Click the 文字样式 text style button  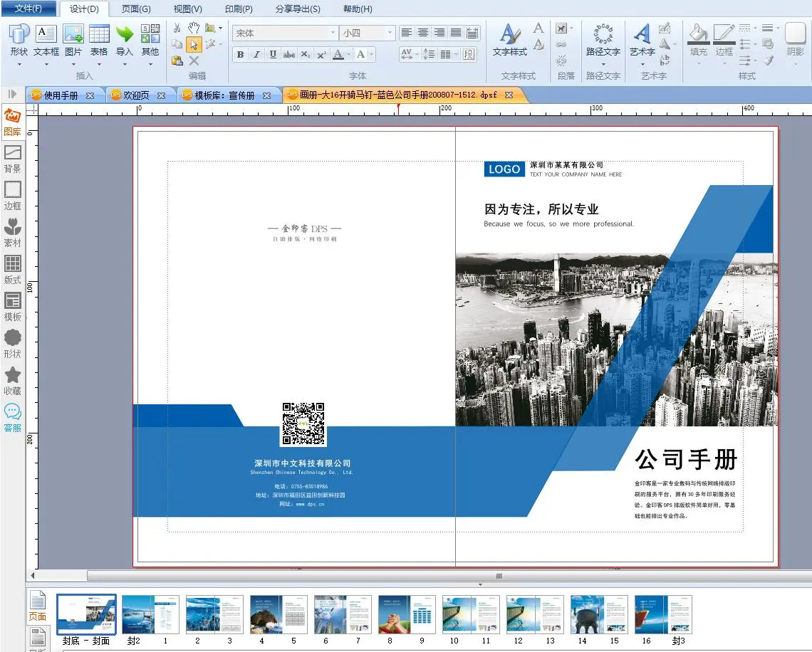click(x=509, y=39)
